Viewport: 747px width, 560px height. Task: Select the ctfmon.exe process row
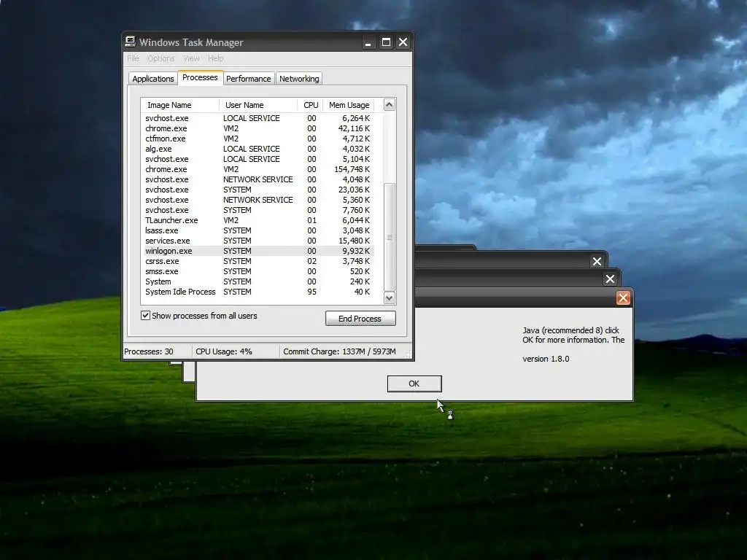pyautogui.click(x=258, y=139)
